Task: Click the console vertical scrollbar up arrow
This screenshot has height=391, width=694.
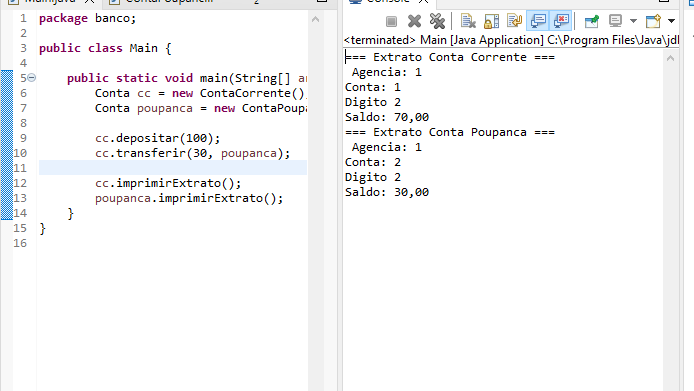Action: point(671,58)
